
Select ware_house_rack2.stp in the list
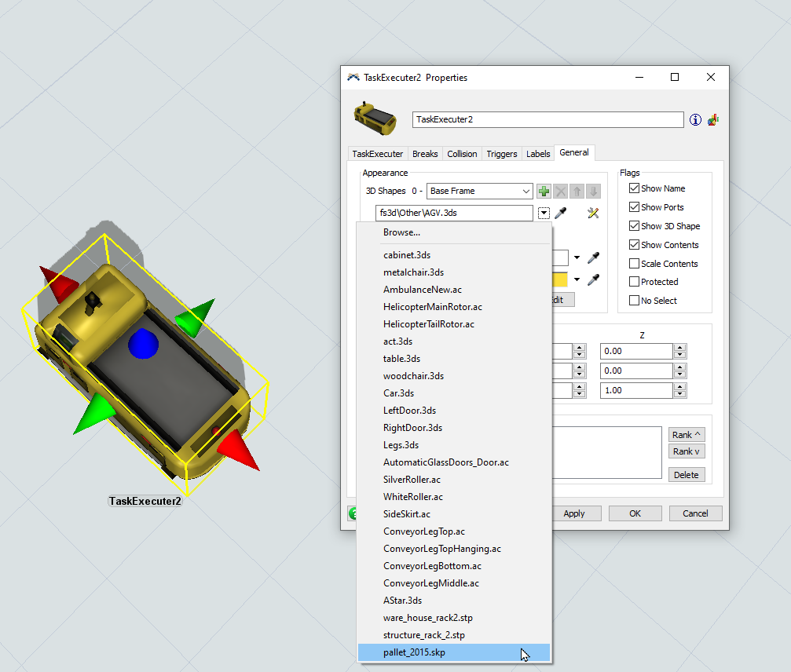[454, 618]
